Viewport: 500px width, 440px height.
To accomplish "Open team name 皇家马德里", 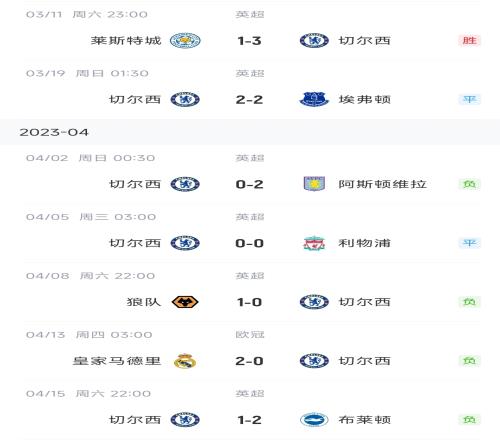I will (117, 361).
